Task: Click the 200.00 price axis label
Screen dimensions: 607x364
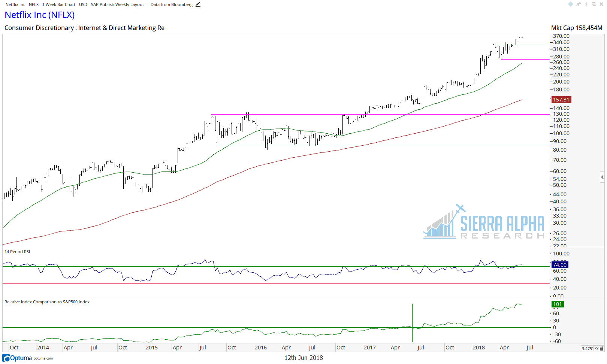Action: click(x=561, y=82)
